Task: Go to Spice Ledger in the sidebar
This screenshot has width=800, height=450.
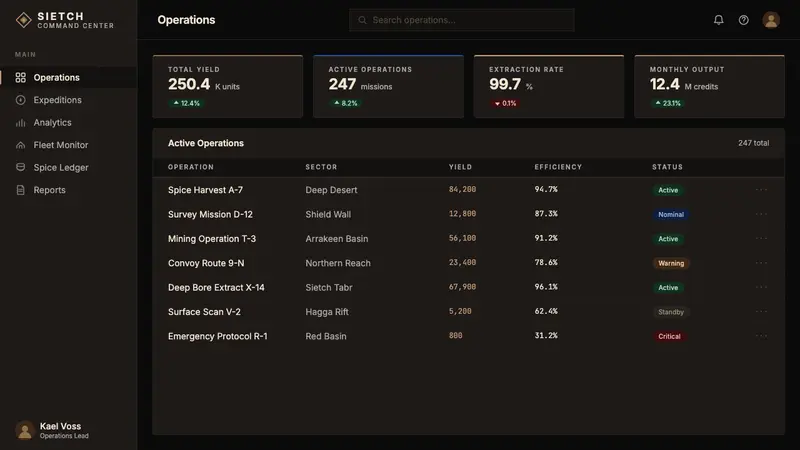Action: pyautogui.click(x=68, y=167)
